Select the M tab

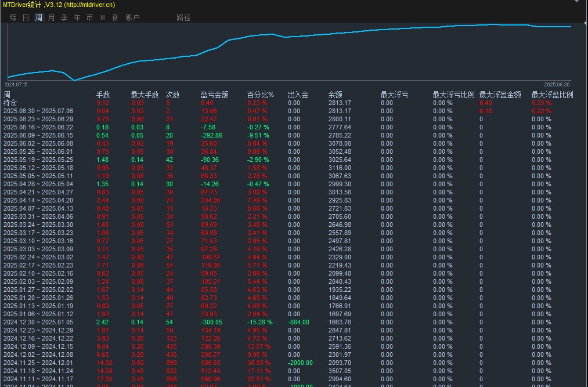102,17
